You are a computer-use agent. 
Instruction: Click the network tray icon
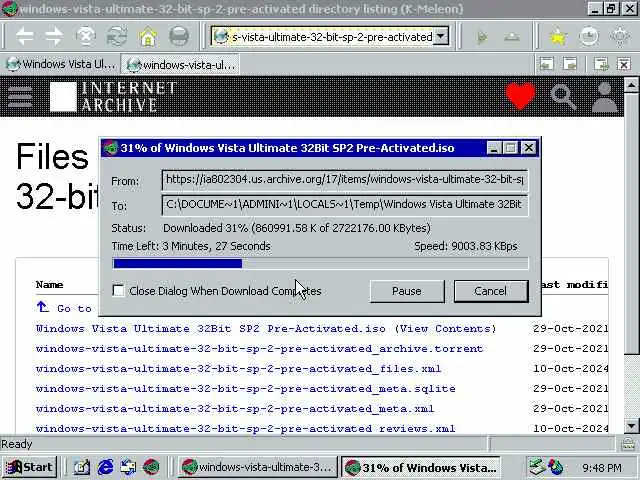[x=537, y=467]
